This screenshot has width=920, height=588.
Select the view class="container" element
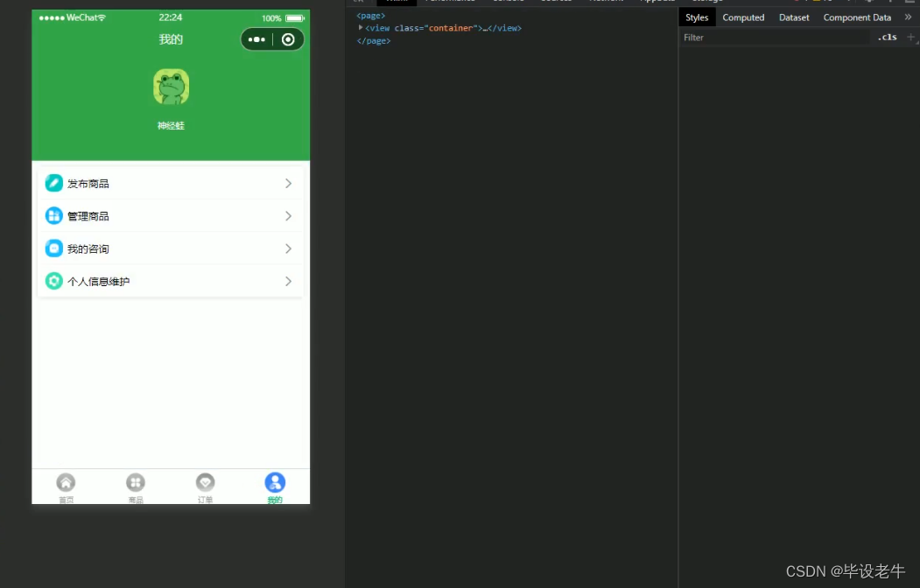pos(443,28)
